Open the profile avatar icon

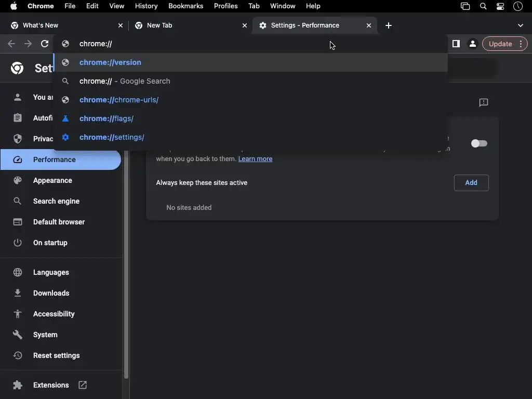tap(472, 44)
